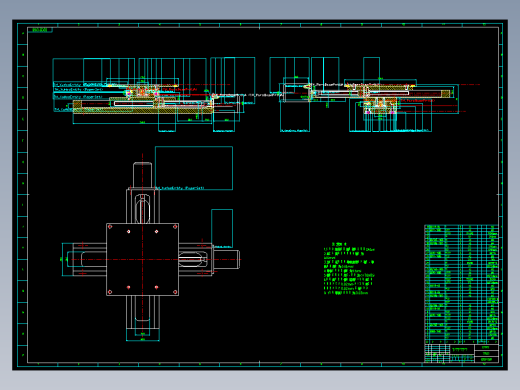Viewport: 520px width, 390px height.
Task: Select the hatched base rail in the first section view
Action: click(x=143, y=110)
